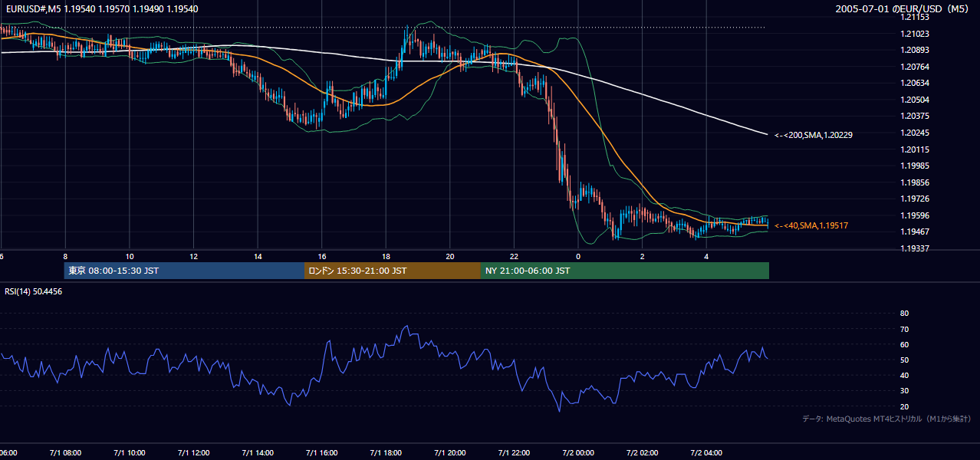Viewport: 980px width, 460px height.
Task: Click the EURUSD#,M5 chart title text
Action: point(100,8)
